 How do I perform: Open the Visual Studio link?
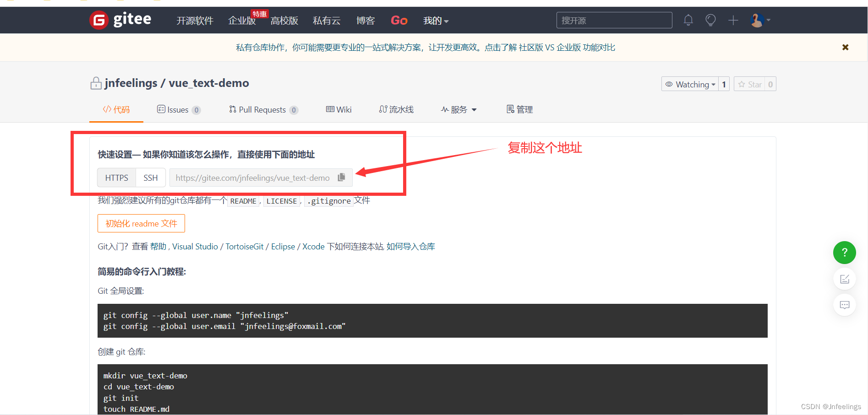[x=195, y=247]
